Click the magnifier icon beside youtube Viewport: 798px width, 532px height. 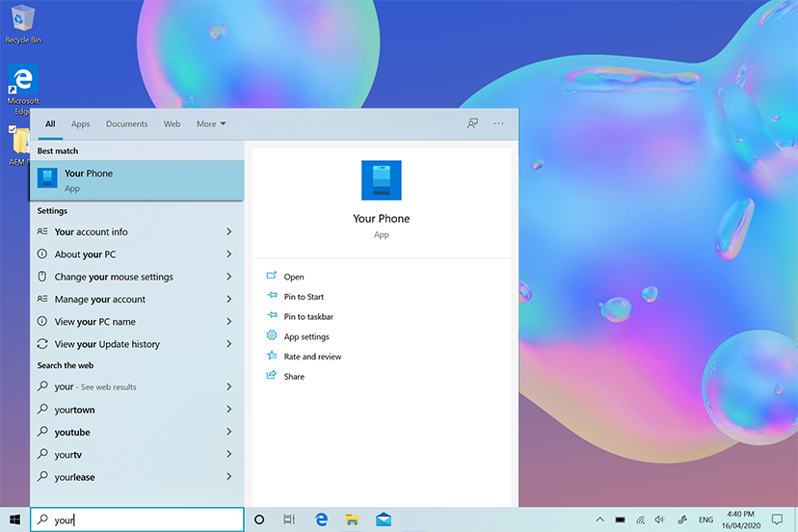[x=42, y=431]
